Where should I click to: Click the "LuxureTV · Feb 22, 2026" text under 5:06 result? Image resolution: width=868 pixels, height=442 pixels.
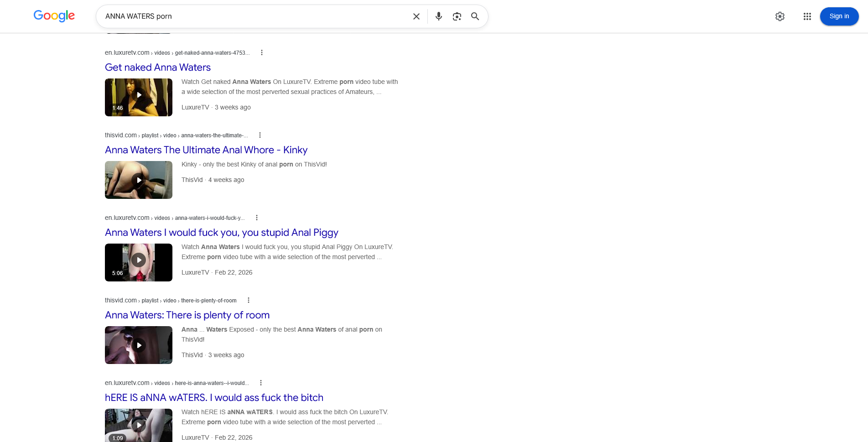(x=217, y=272)
